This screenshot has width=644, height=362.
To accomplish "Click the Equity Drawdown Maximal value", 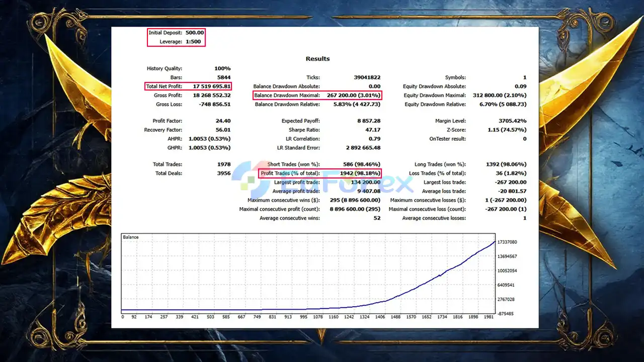I will tap(499, 96).
